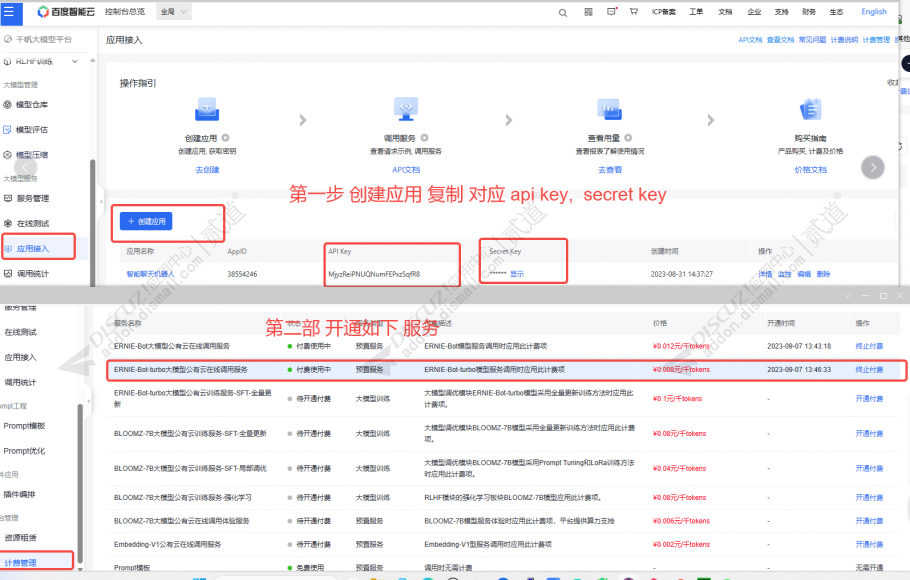The width and height of the screenshot is (910, 580).
Task: Open the 智能聊天机器人 application link
Action: (x=150, y=274)
